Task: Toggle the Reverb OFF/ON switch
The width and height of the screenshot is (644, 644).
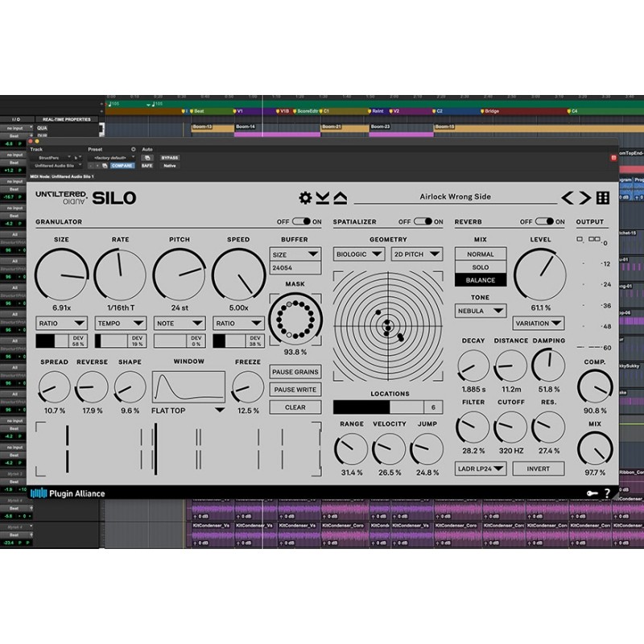Action: (x=544, y=221)
